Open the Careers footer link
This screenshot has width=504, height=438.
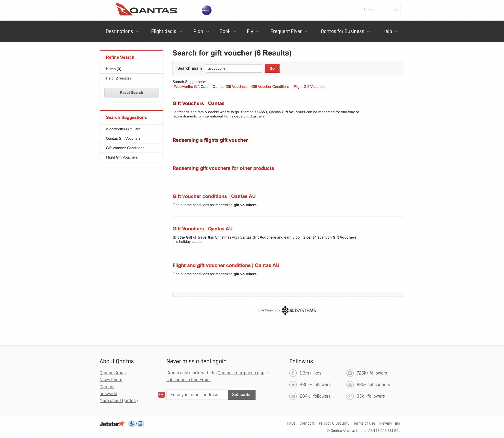tap(107, 387)
